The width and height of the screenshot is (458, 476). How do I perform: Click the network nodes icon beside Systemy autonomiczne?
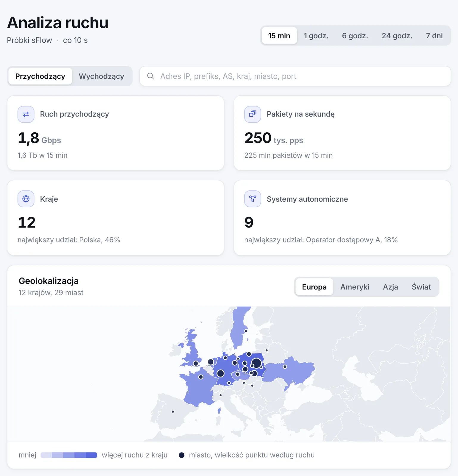point(253,199)
